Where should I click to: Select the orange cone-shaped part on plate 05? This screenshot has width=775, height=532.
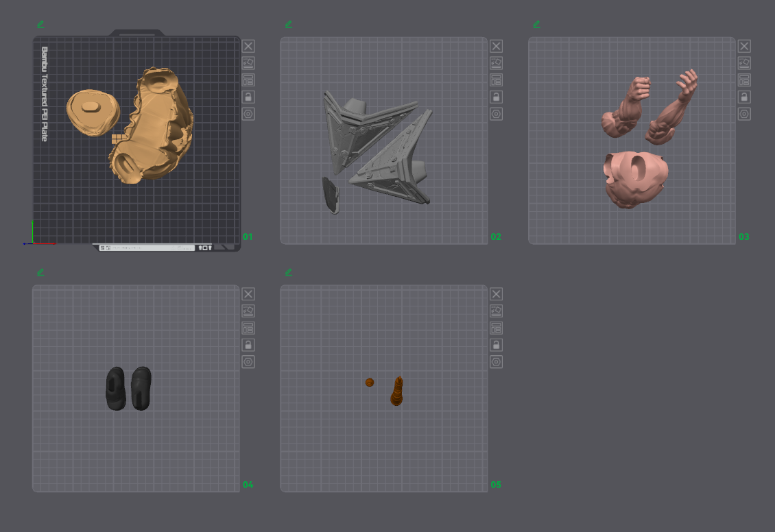tap(397, 391)
